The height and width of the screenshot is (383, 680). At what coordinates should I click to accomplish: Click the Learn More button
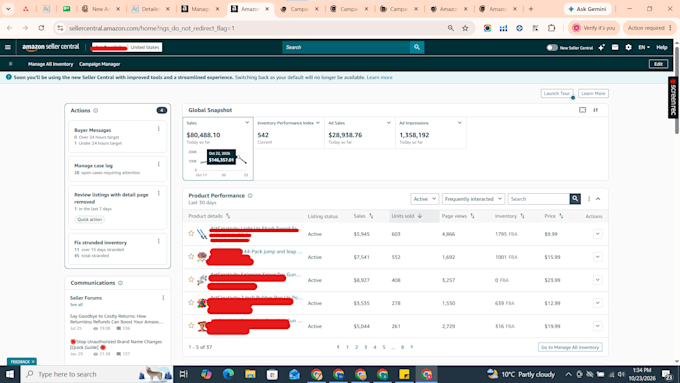(x=593, y=93)
